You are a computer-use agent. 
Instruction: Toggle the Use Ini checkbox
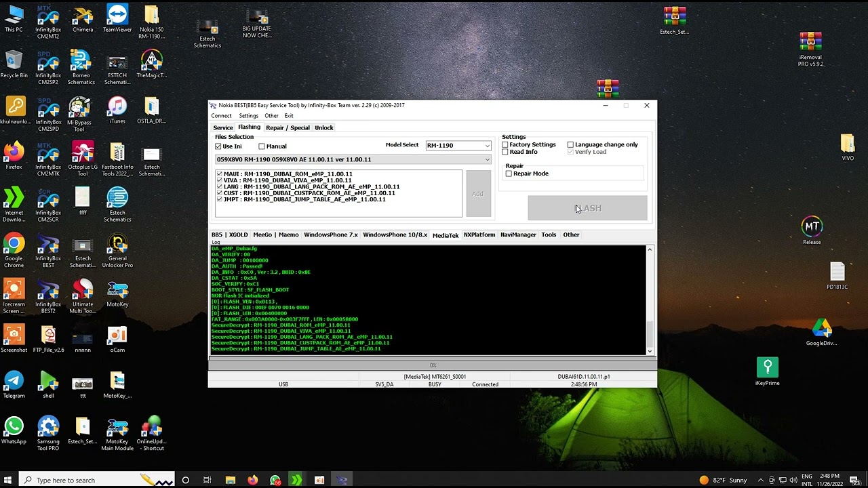(218, 146)
